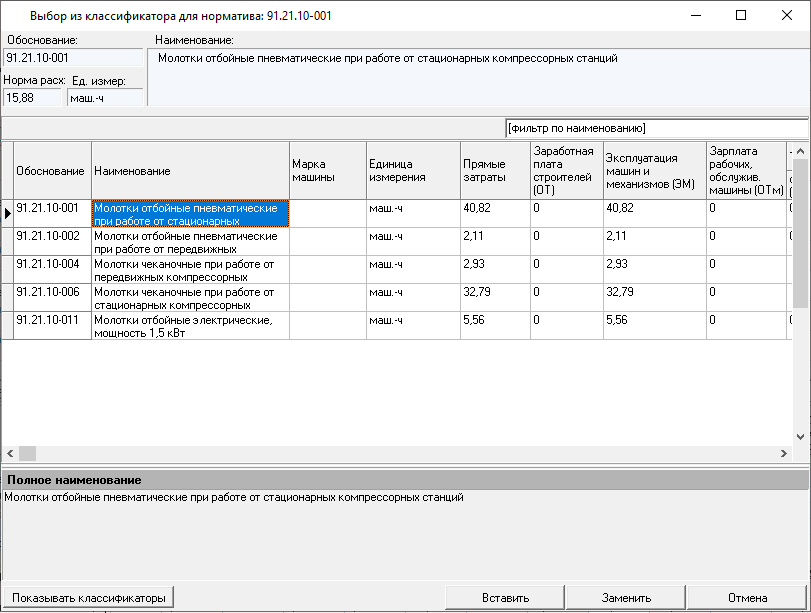Image resolution: width=811 pixels, height=613 pixels.
Task: Cancel dialog with Отмена button
Action: 747,598
